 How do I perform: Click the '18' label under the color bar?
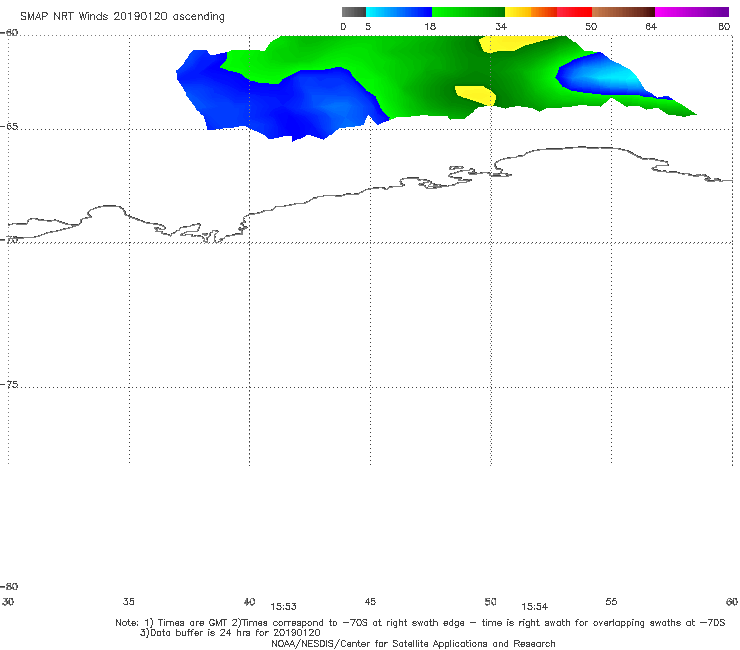tap(430, 26)
